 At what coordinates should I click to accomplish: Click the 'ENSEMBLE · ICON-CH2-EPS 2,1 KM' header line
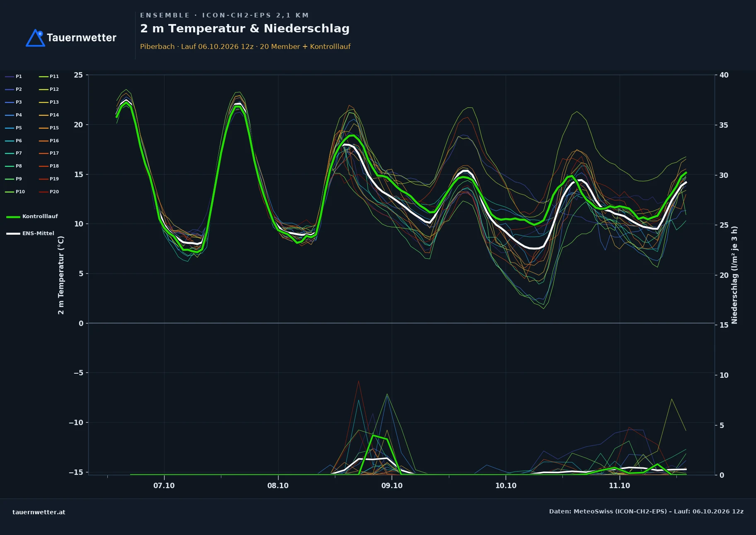(x=224, y=15)
